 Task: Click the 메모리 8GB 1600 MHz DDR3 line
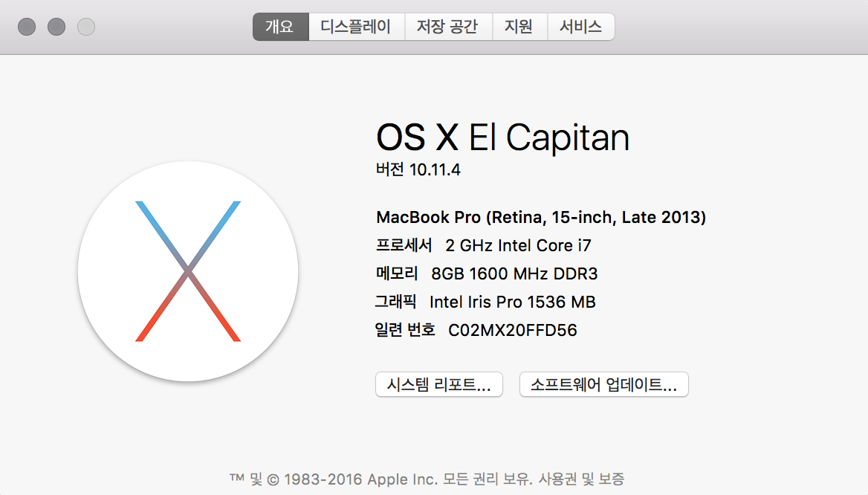pos(487,274)
